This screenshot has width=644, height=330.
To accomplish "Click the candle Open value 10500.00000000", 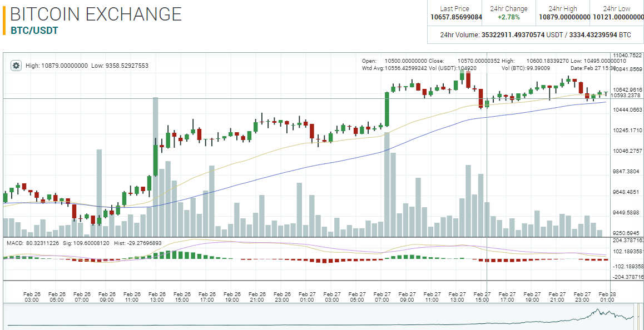I will pos(406,61).
